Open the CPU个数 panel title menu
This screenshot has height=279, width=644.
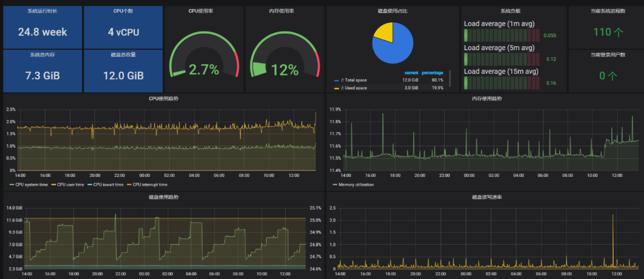click(x=123, y=11)
